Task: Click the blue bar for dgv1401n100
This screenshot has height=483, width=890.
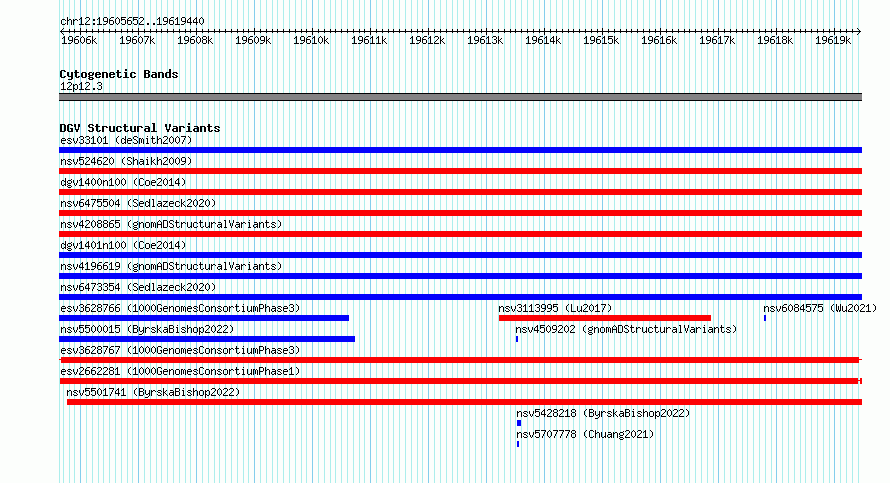Action: pos(460,255)
